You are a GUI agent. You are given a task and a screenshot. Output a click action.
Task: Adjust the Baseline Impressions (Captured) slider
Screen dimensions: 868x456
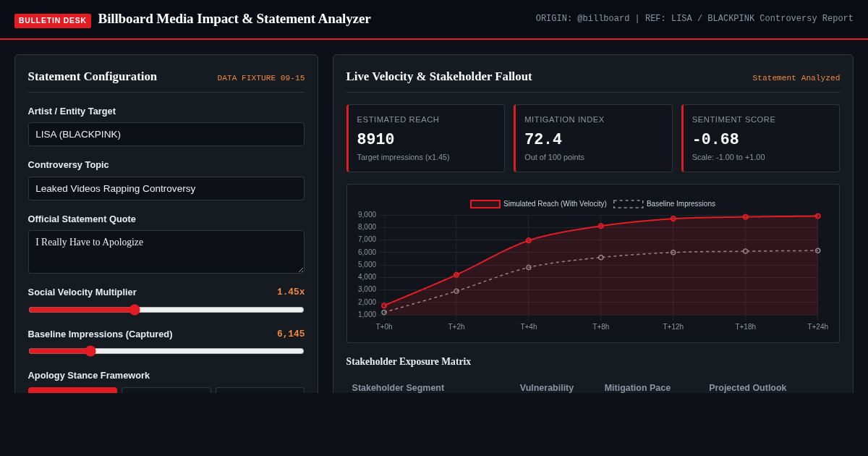[x=166, y=351]
